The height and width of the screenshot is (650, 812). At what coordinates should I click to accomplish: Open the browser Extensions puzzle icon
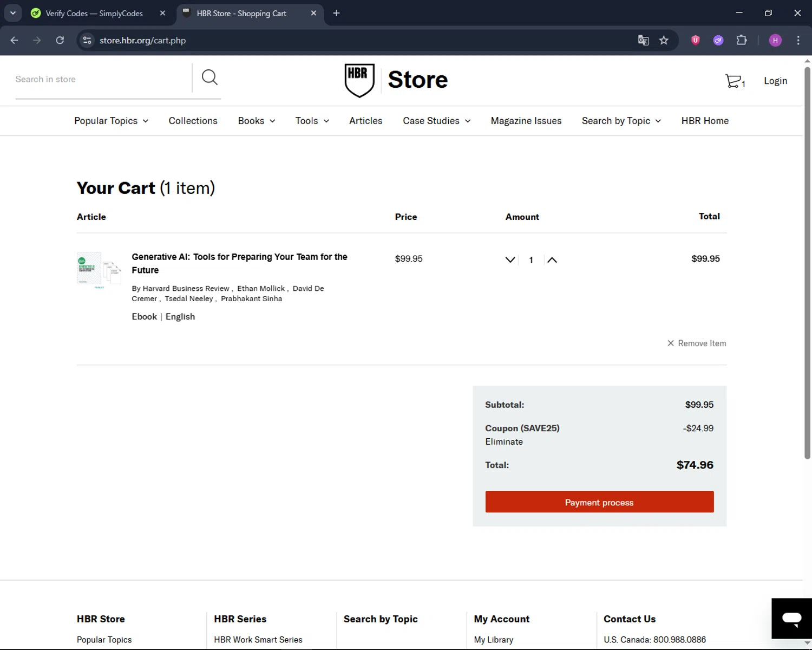pos(742,41)
